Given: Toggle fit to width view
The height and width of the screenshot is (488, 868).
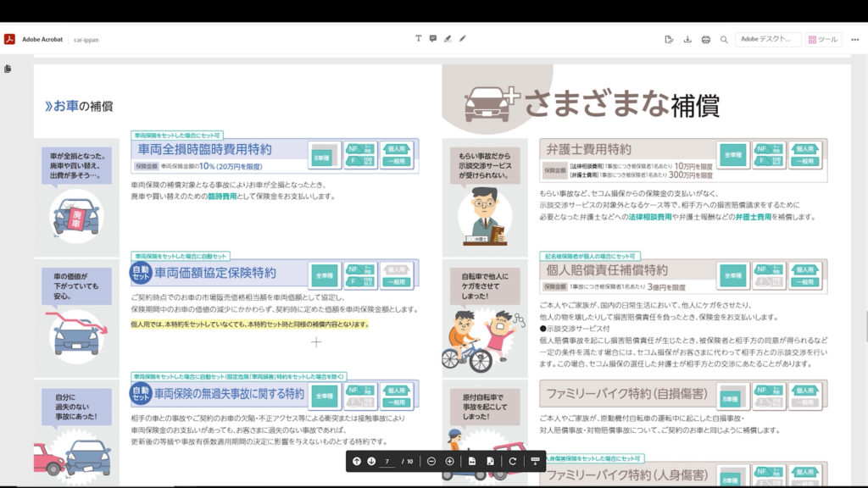Looking at the screenshot, I should (472, 461).
